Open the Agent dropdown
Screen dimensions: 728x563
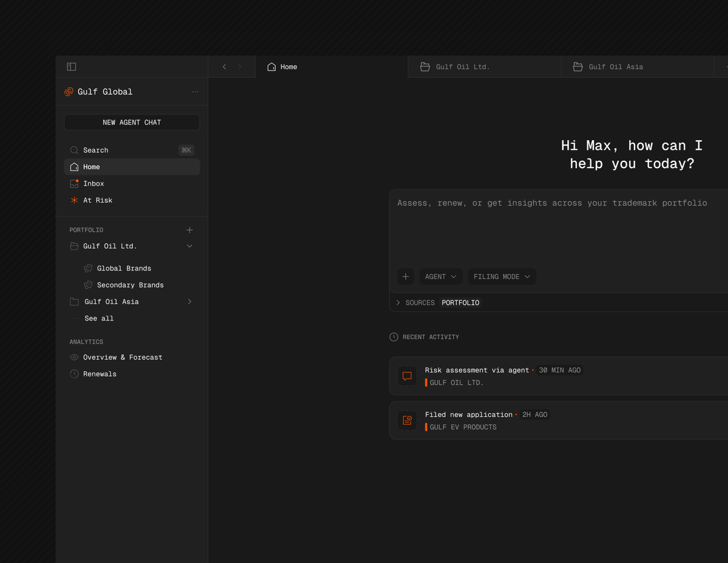[x=440, y=277]
